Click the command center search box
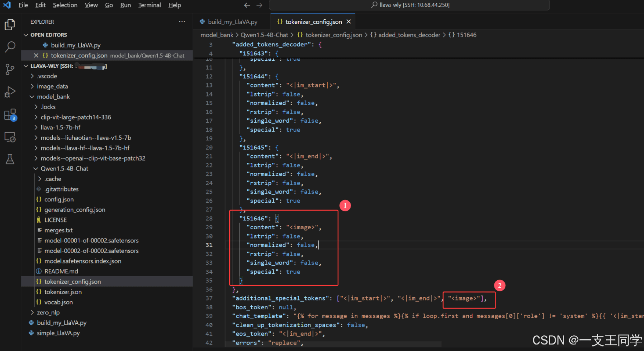Viewport: 644px width, 351px height. pyautogui.click(x=409, y=5)
